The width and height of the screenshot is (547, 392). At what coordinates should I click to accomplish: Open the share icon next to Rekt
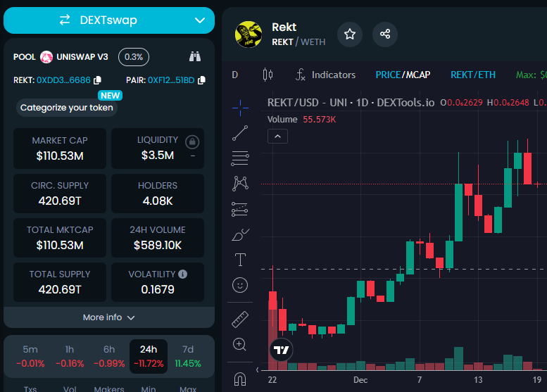tap(385, 34)
